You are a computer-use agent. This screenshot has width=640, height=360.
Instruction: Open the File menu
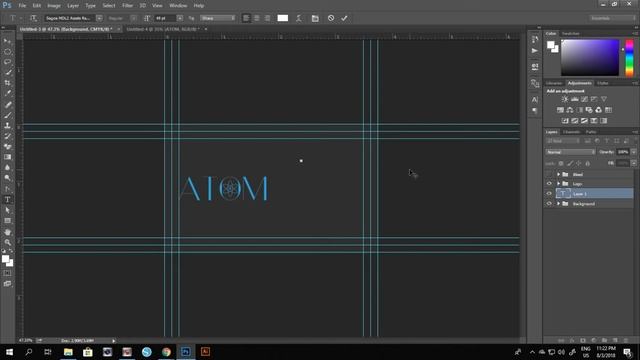pos(22,6)
